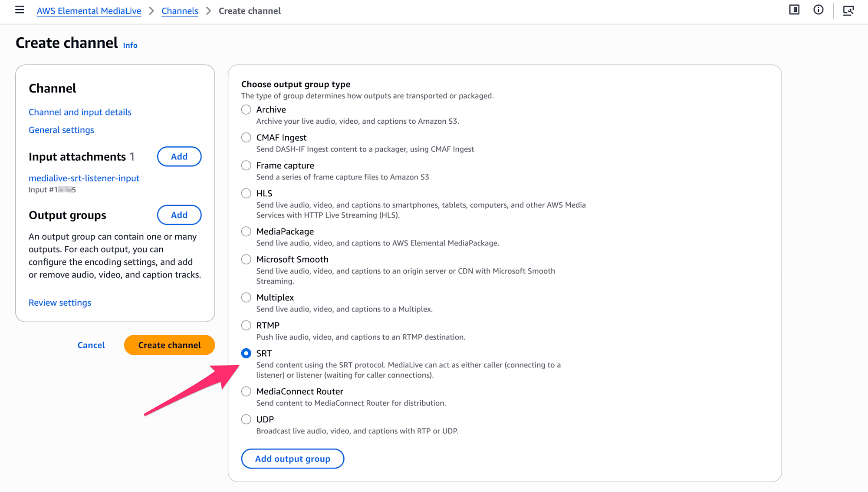Click the orange Create channel button
This screenshot has height=492, width=868.
169,345
